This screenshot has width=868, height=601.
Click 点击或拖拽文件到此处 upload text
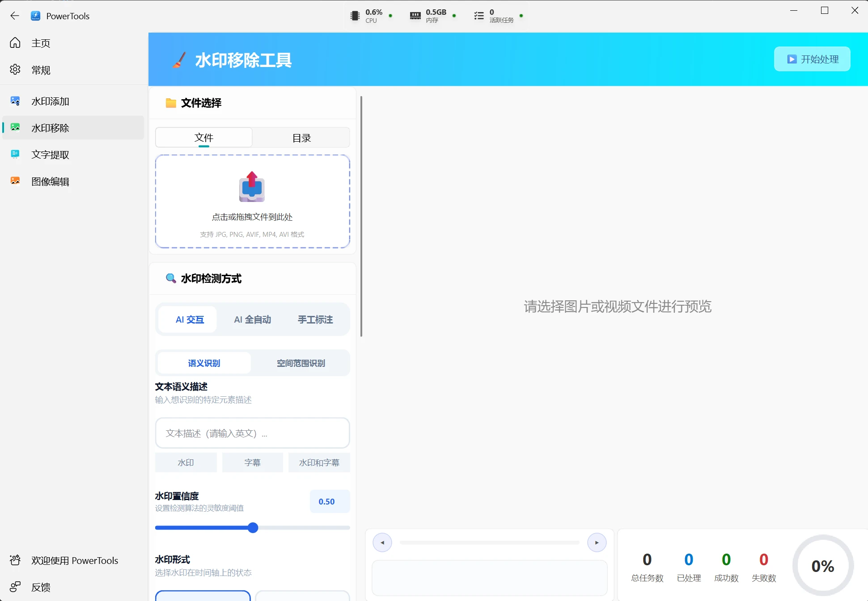[252, 217]
